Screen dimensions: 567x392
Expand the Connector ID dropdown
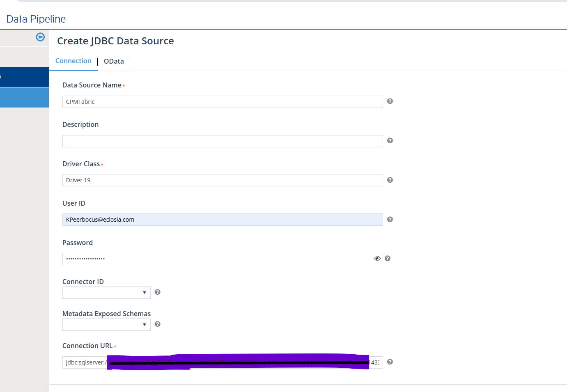106,293
